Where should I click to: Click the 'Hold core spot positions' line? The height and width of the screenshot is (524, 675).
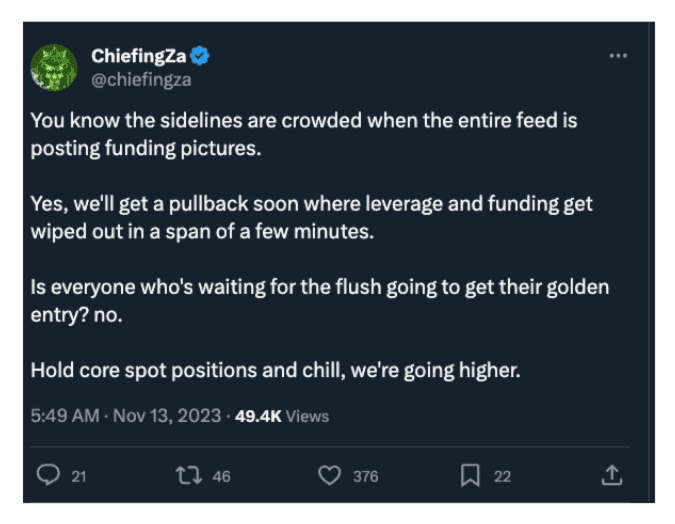tap(275, 370)
